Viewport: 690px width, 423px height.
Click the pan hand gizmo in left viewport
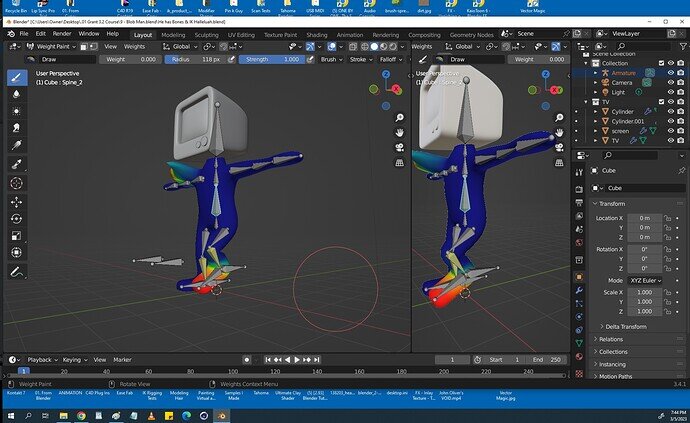[x=400, y=132]
